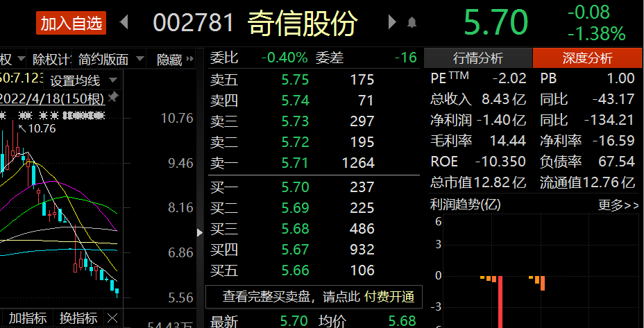Click the 流通值 12.76亿 entry
Image resolution: width=644 pixels, height=328 pixels.
[587, 182]
